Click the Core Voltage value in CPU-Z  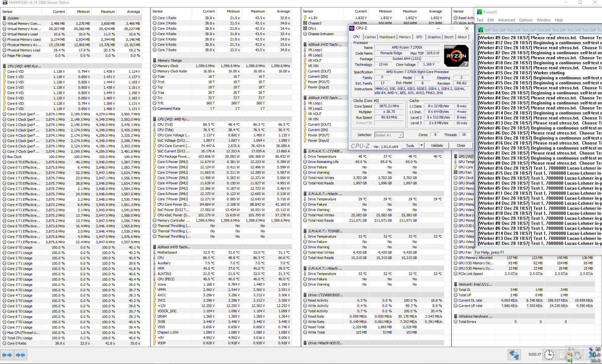click(x=428, y=65)
